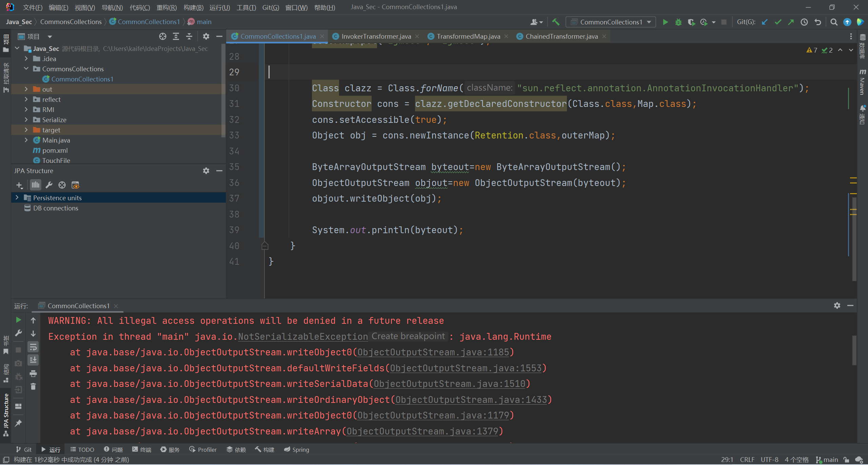Click locate file target icon in project panel

tap(163, 36)
